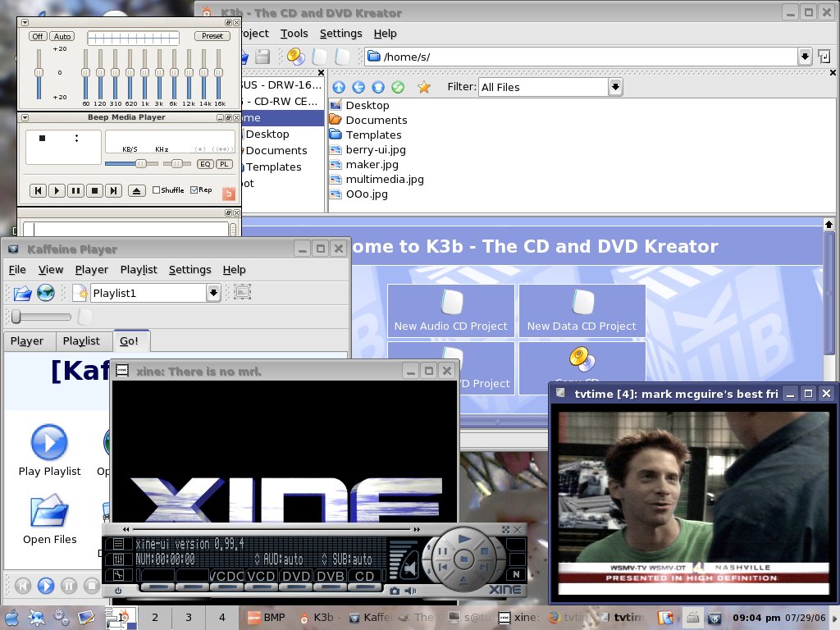Click the Copy CD disc icon on K3b welcome

[x=582, y=359]
